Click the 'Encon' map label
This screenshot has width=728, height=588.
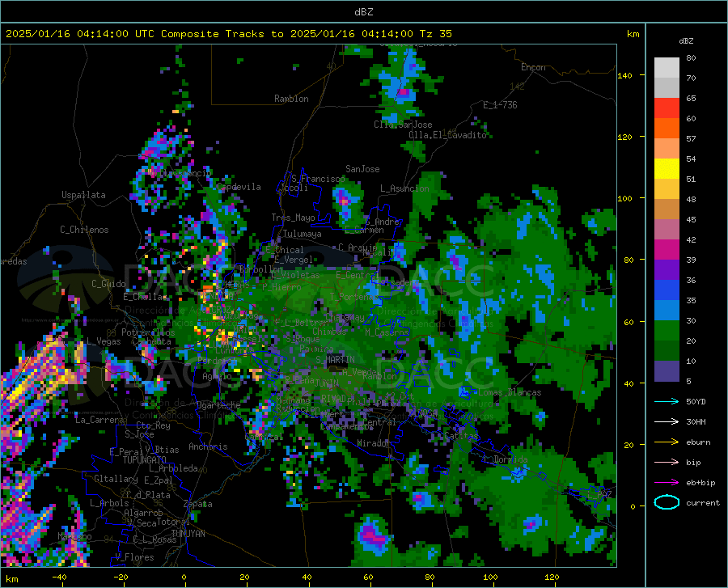click(x=533, y=67)
